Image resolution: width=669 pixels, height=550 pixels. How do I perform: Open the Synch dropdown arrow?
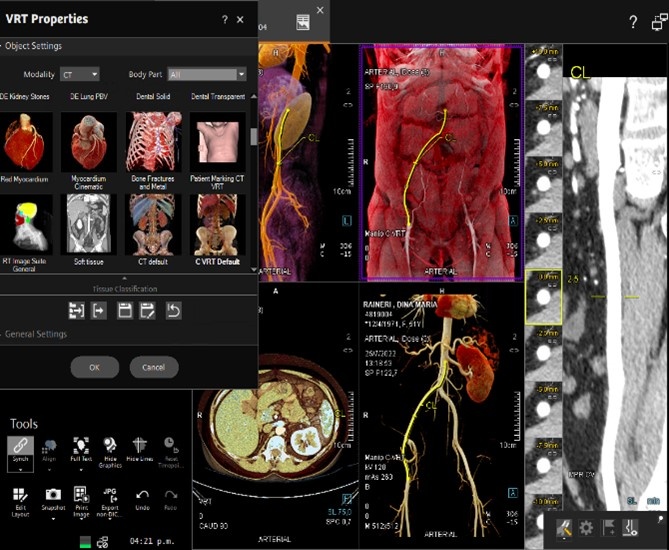tap(20, 469)
